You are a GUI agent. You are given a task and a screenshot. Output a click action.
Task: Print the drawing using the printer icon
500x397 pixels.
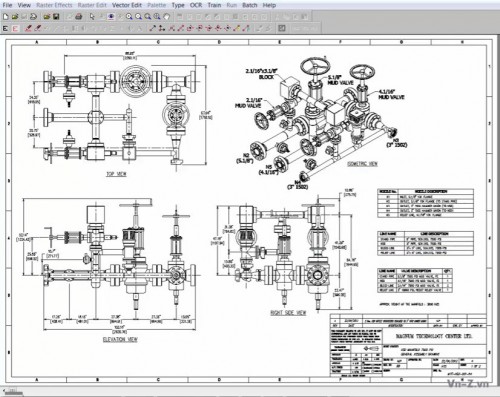(79, 17)
